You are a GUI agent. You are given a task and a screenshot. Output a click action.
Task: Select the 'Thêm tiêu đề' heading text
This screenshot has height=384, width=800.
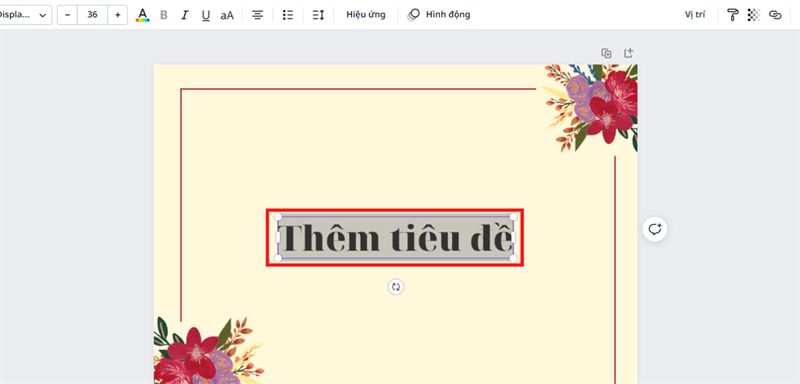click(x=396, y=238)
